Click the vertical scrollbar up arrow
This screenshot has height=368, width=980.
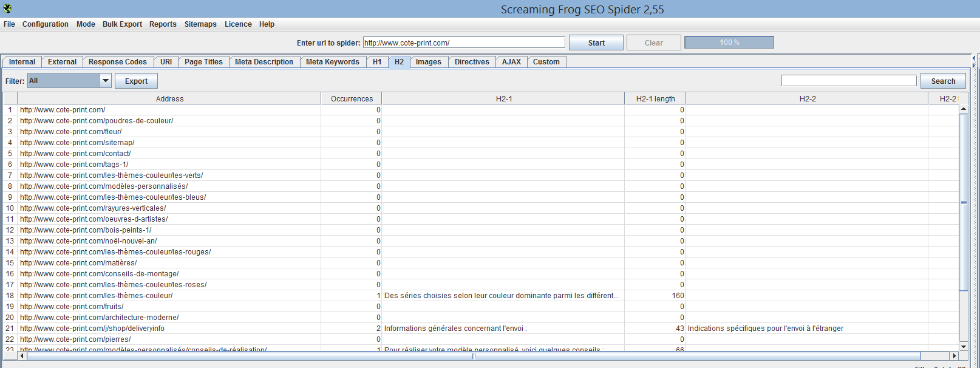963,109
